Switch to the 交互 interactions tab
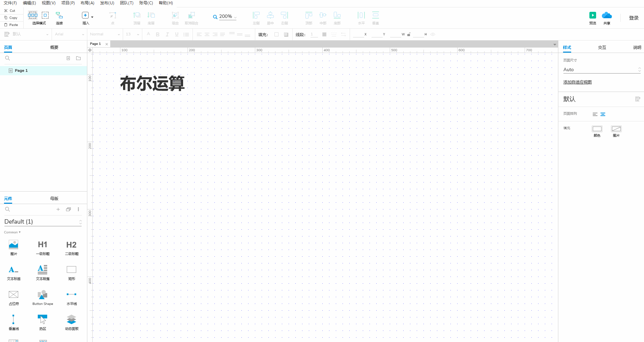This screenshot has width=644, height=342. pyautogui.click(x=602, y=48)
